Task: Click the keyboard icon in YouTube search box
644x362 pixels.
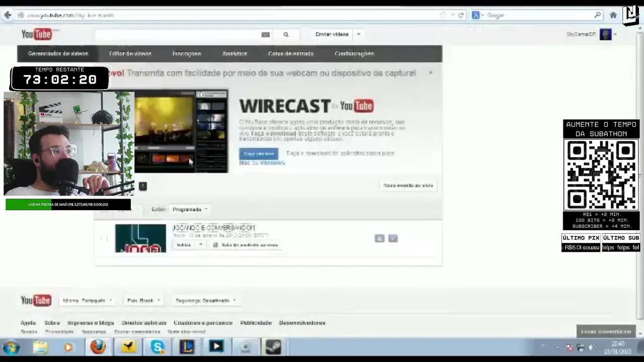Action: 266,35
